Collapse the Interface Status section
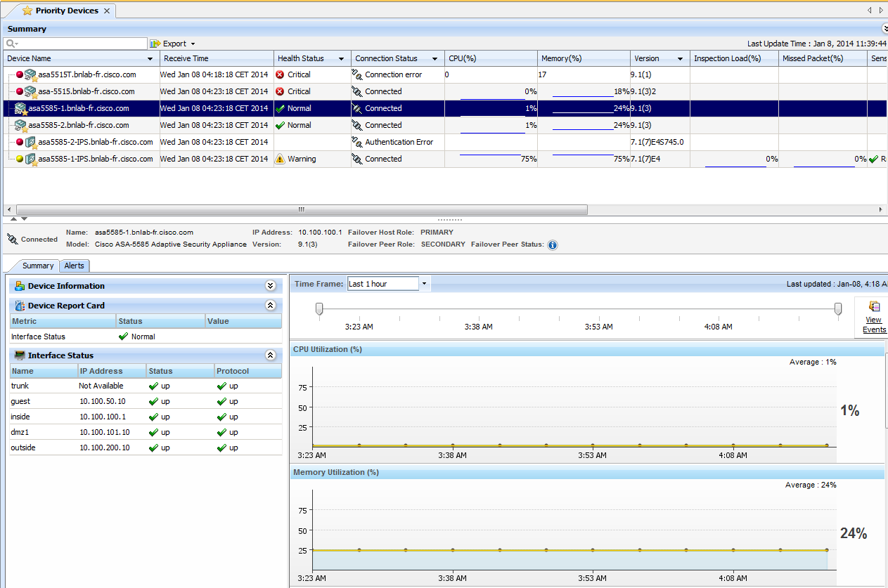This screenshot has height=588, width=888. 270,355
